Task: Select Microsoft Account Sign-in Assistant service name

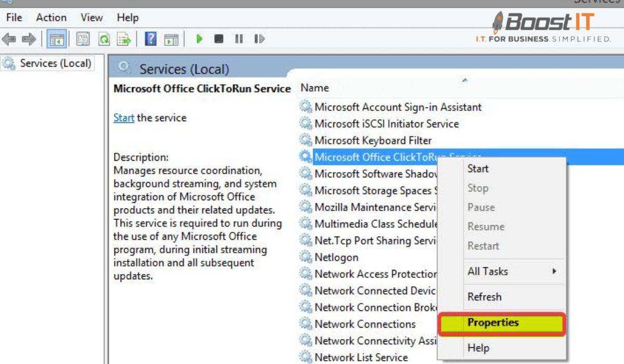Action: tap(398, 107)
